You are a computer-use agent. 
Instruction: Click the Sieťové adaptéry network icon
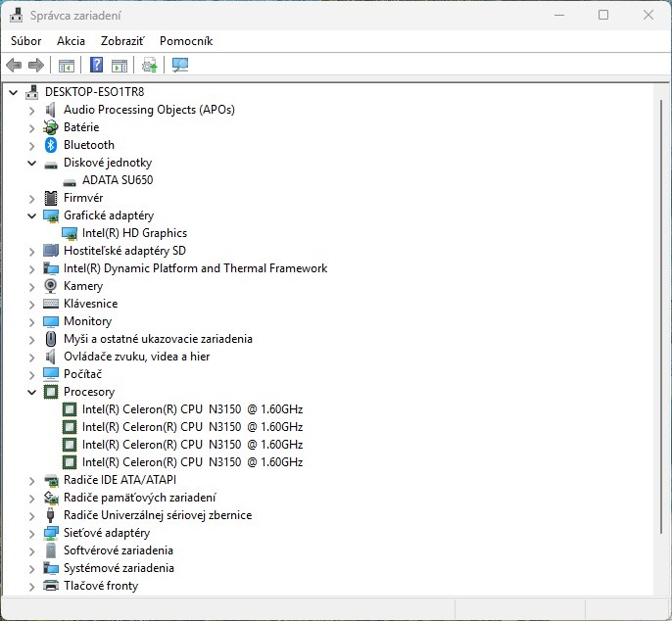pos(51,533)
